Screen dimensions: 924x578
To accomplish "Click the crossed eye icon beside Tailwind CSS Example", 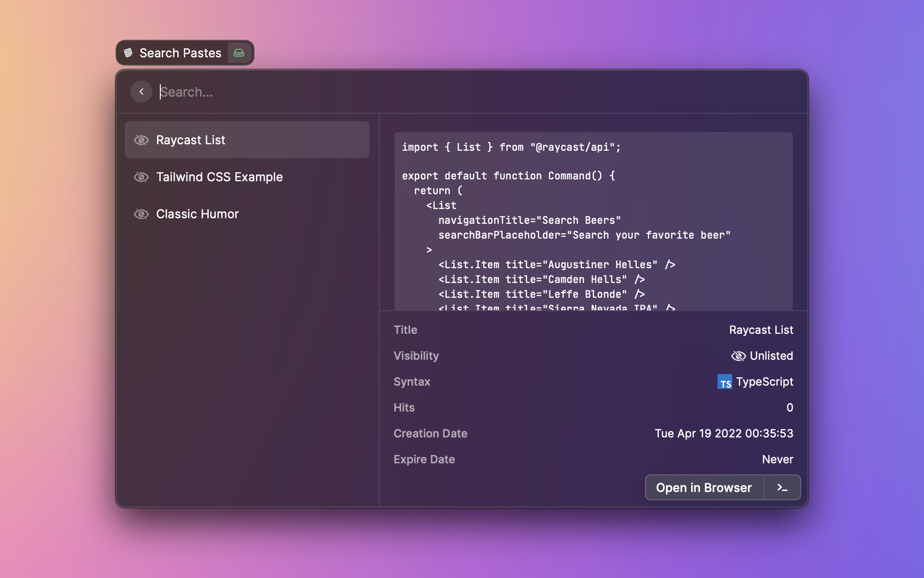I will pyautogui.click(x=141, y=177).
